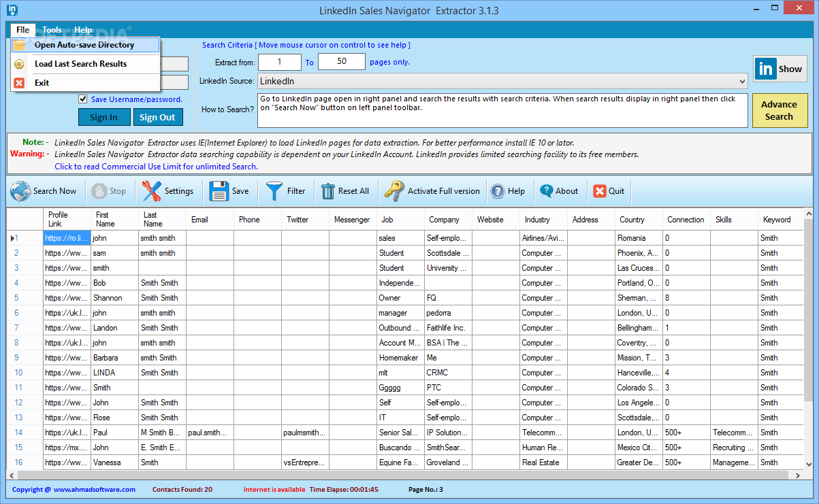Click the About speech bubble icon
Viewport: 819px width, 504px height.
pyautogui.click(x=546, y=191)
